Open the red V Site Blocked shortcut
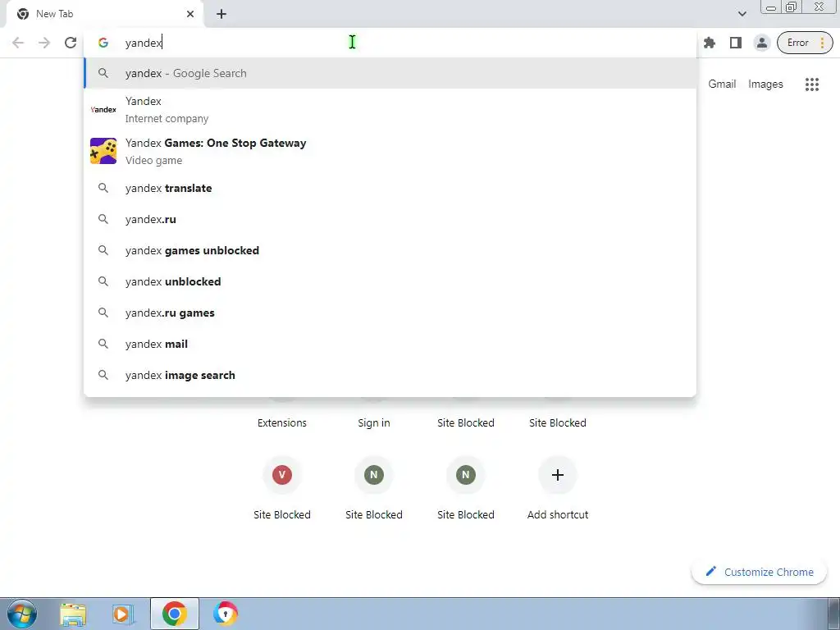The width and height of the screenshot is (840, 630). pos(282,475)
